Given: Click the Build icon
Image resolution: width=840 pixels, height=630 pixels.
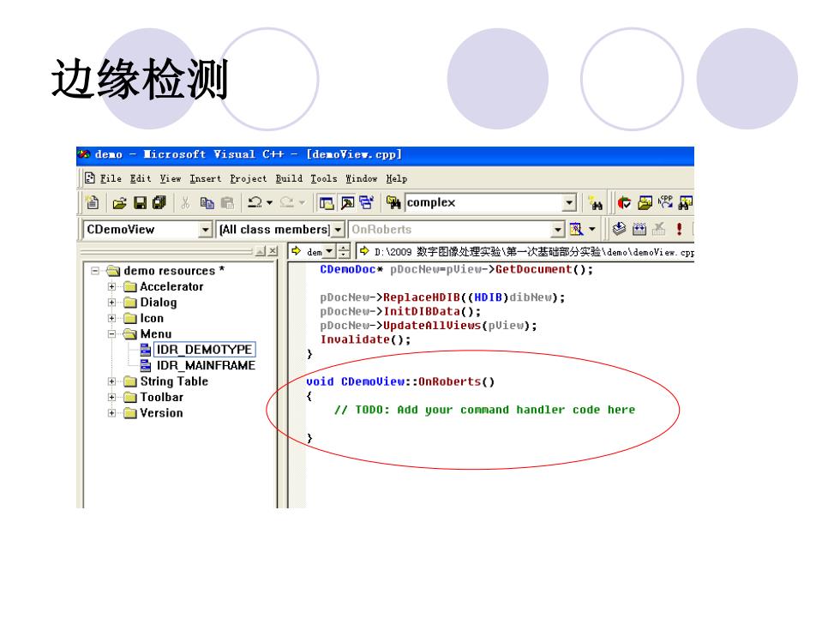Looking at the screenshot, I should point(639,230).
